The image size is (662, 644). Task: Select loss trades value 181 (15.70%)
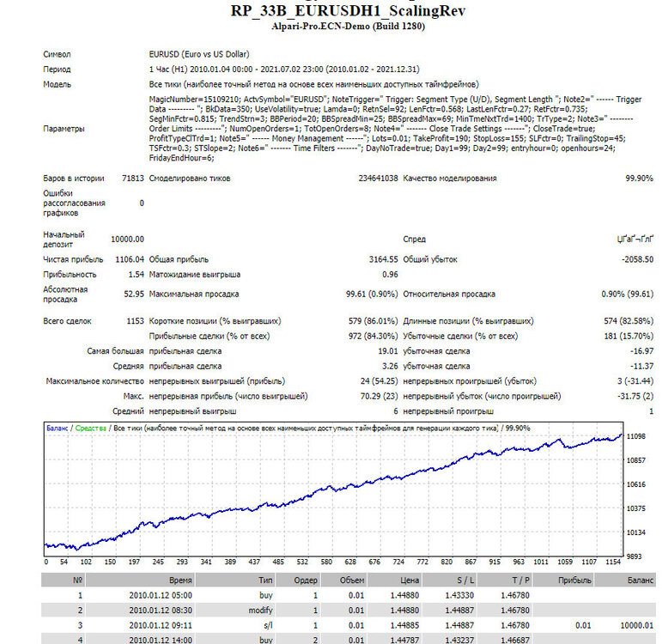629,336
